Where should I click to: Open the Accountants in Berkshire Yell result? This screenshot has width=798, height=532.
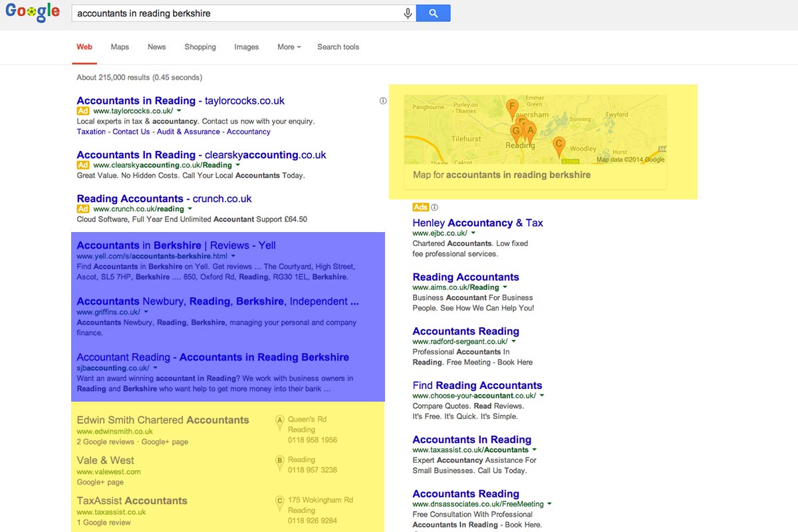[176, 245]
